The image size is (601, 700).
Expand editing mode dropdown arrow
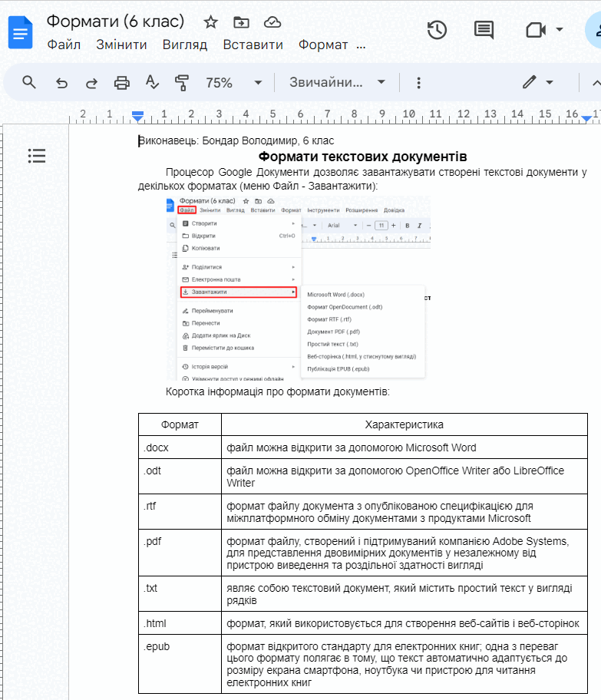tap(550, 83)
